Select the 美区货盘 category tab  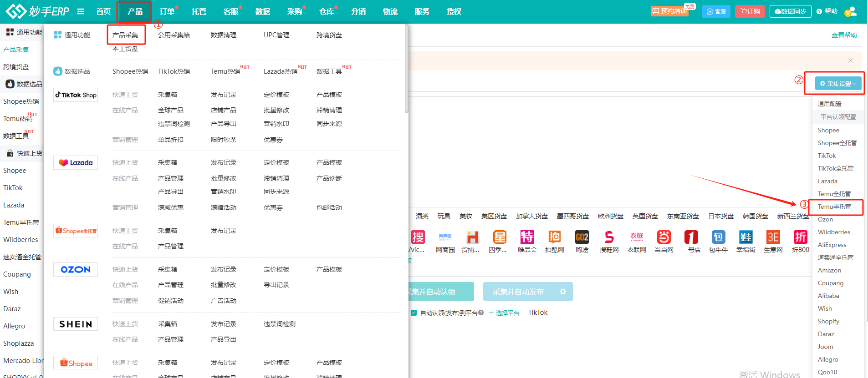[494, 216]
